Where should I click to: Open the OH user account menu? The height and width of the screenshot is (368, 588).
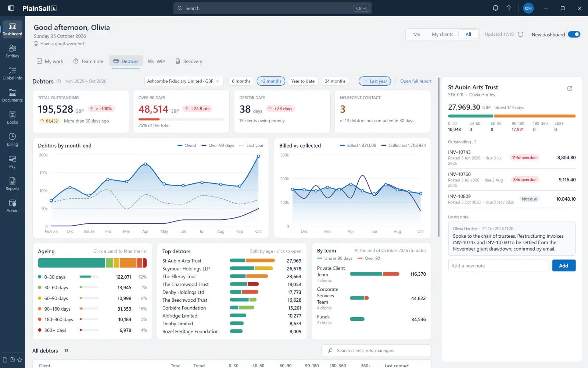pos(528,8)
